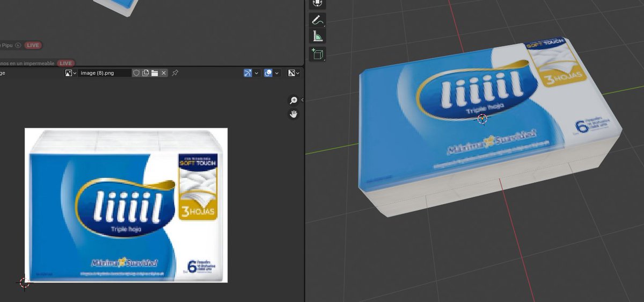Expand the overlays options dropdown arrow
The height and width of the screenshot is (302, 644).
(277, 73)
